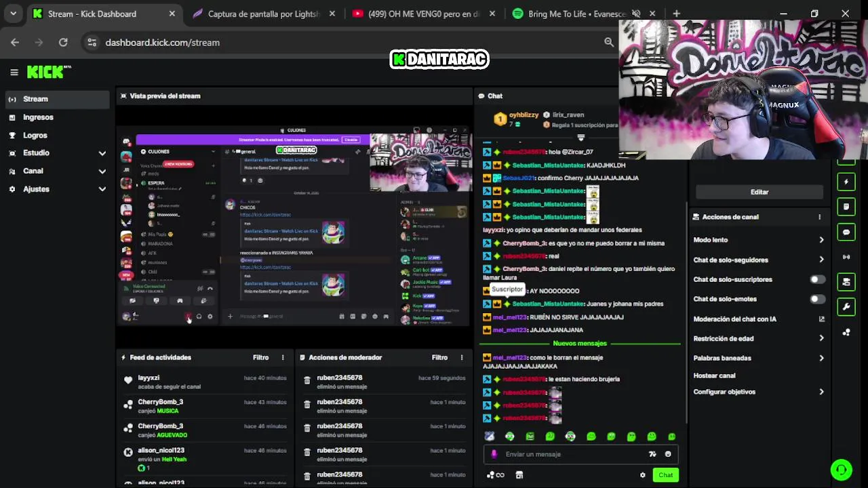Open the emoji picker in message box
The height and width of the screenshot is (488, 868).
[668, 454]
